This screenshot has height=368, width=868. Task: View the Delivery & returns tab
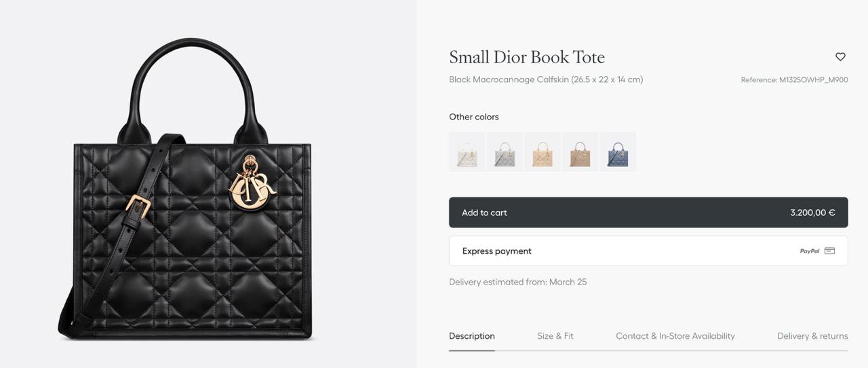coord(812,336)
